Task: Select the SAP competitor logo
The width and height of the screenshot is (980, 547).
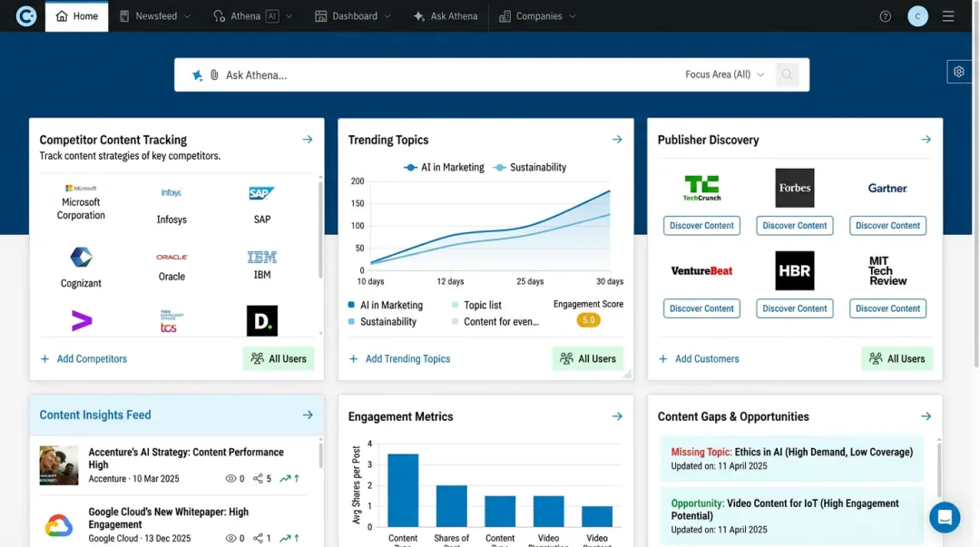Action: coord(261,193)
